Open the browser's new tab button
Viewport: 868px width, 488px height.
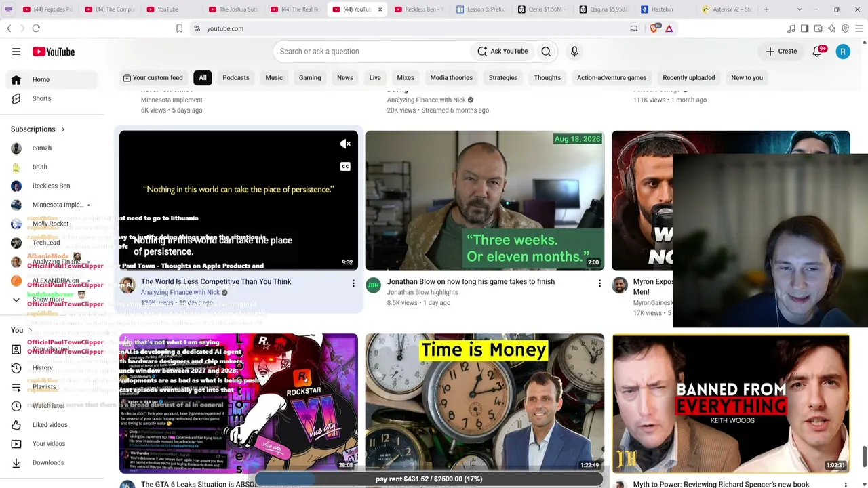point(766,9)
